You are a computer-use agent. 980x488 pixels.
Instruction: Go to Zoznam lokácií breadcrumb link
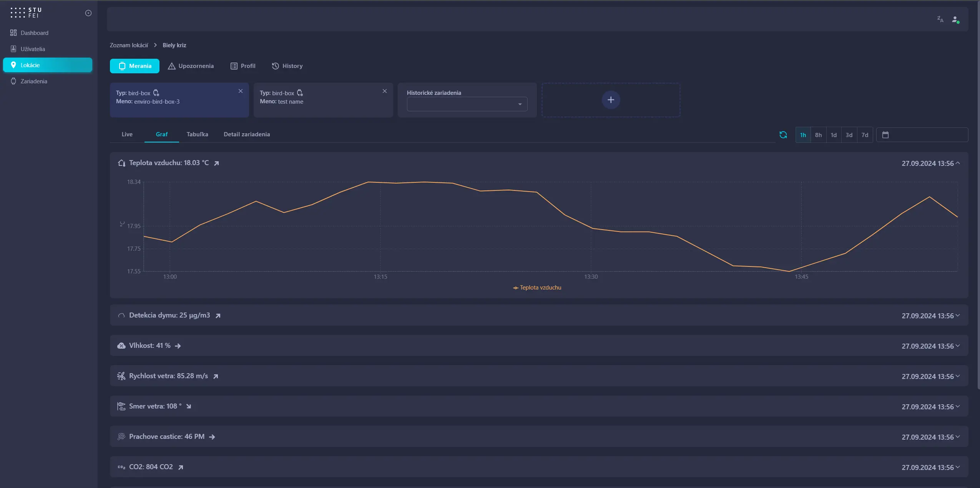point(129,45)
